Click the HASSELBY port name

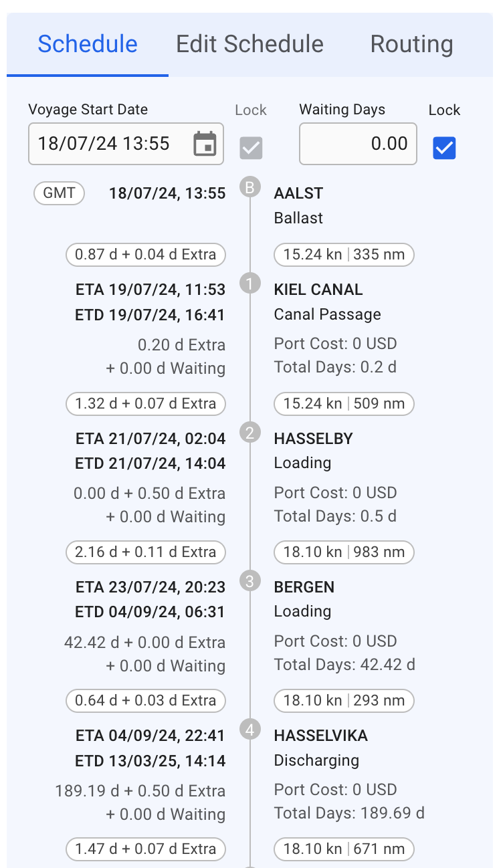[x=313, y=439]
